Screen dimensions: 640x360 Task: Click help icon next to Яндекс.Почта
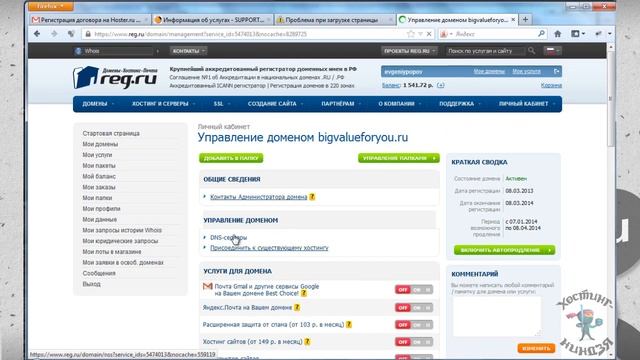pos(297,307)
